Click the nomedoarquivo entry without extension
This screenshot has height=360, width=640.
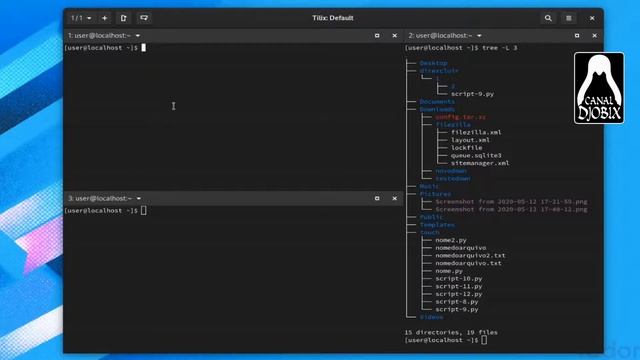[460, 248]
